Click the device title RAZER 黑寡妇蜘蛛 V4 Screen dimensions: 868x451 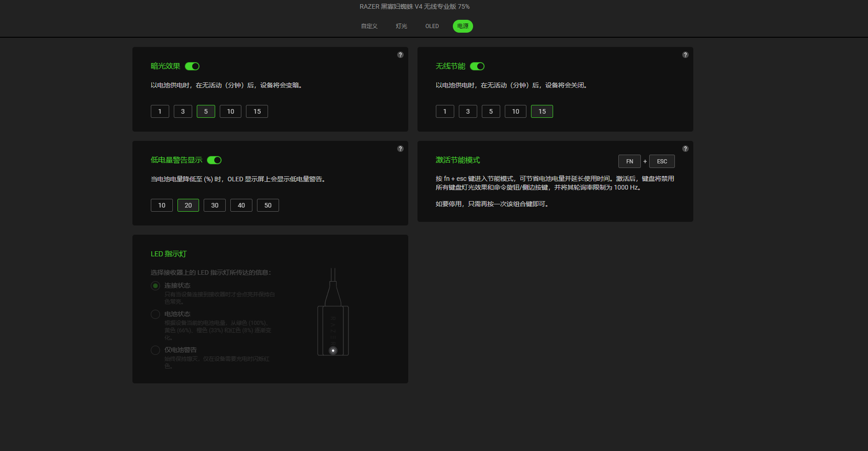coord(414,6)
